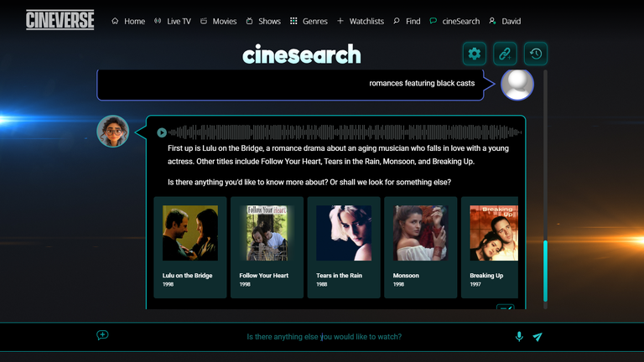The height and width of the screenshot is (362, 644).
Task: Click the Genres grid icon
Action: 293,21
